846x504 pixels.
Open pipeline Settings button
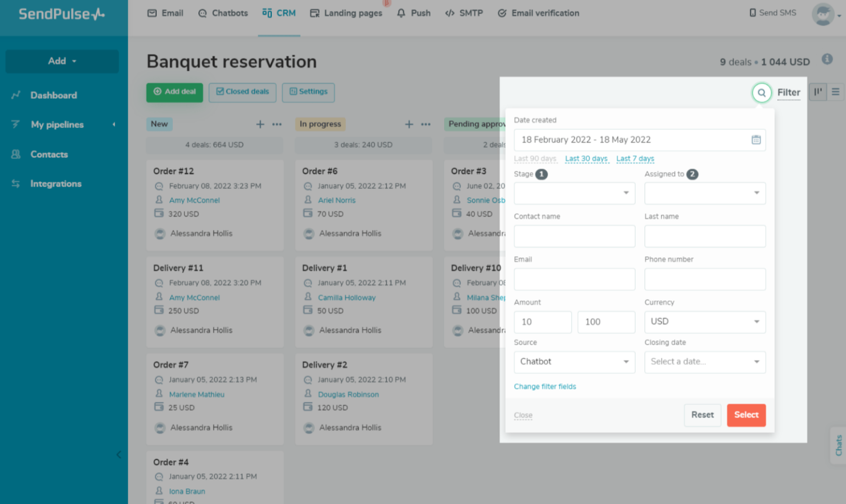coord(308,92)
